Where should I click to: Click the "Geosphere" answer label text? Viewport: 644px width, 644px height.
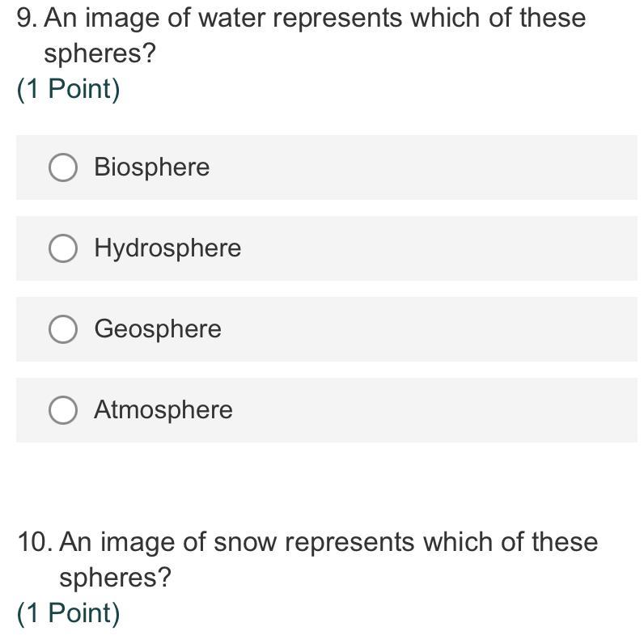point(158,329)
